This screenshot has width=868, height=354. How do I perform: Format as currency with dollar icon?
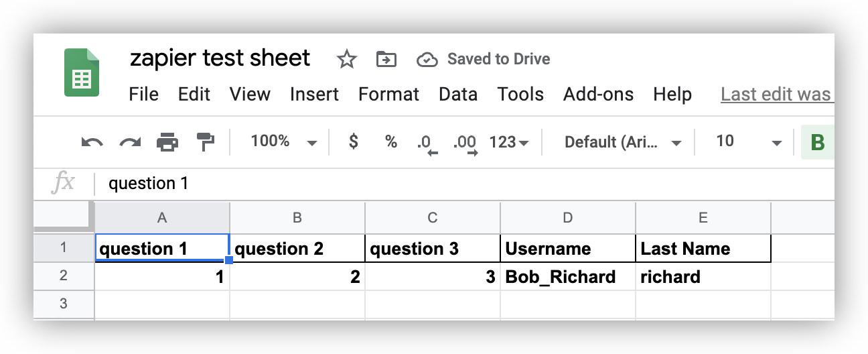pos(354,141)
